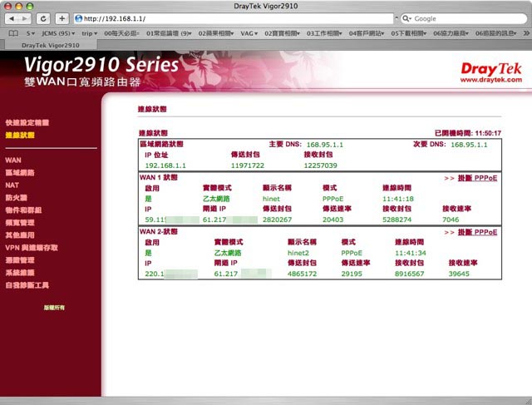Open the 其他應用 sidebar menu
This screenshot has width=532, height=405.
(20, 235)
